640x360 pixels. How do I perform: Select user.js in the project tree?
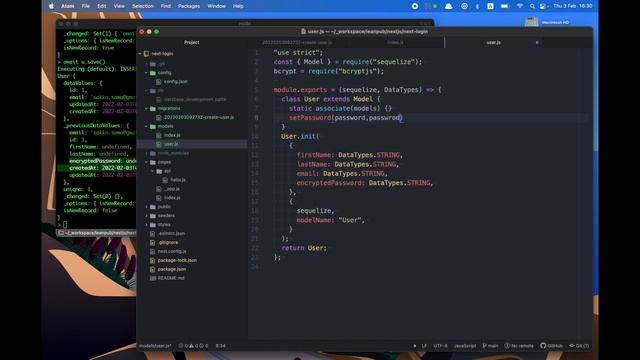[171, 144]
